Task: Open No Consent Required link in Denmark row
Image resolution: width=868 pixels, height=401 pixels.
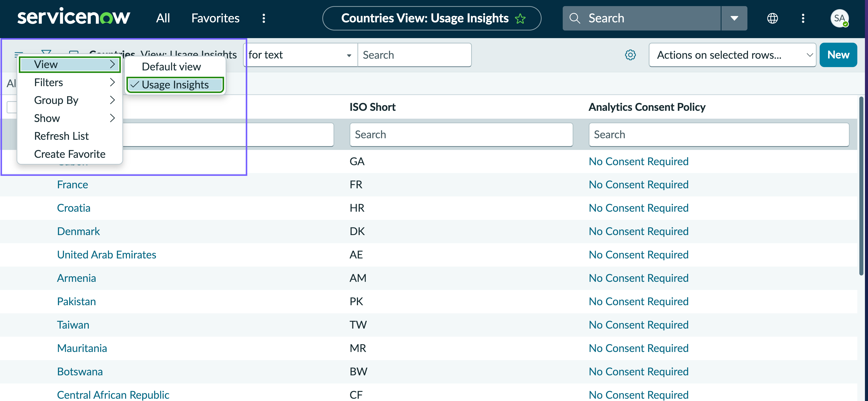Action: pos(638,231)
